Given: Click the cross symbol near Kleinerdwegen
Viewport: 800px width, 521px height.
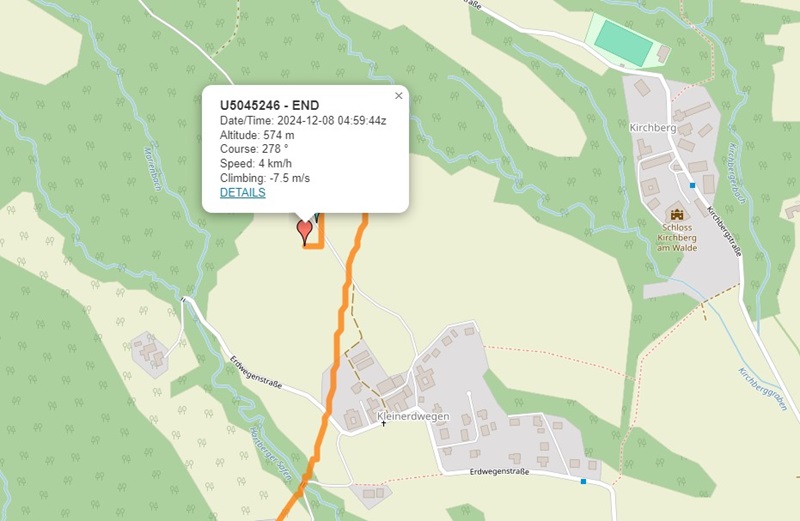Looking at the screenshot, I should 384,423.
